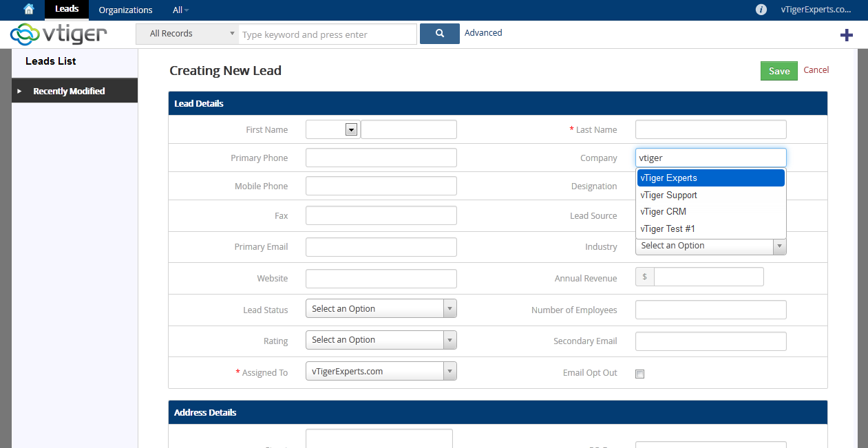Open Advanced search link
Viewport: 868px width, 448px height.
pyautogui.click(x=483, y=32)
